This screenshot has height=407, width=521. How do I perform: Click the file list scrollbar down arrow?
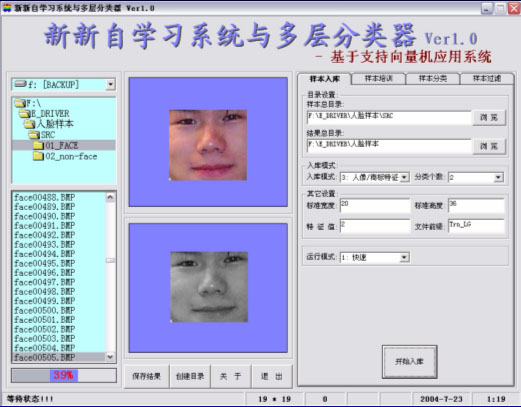tap(110, 357)
